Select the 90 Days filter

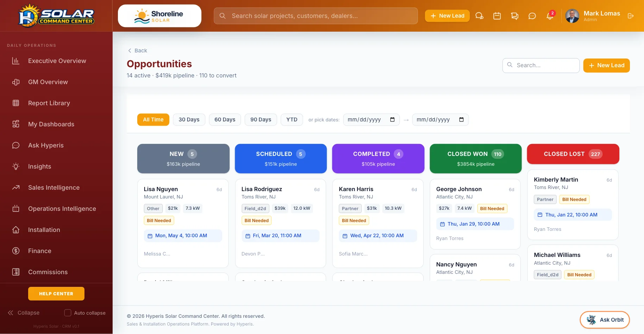pyautogui.click(x=261, y=120)
